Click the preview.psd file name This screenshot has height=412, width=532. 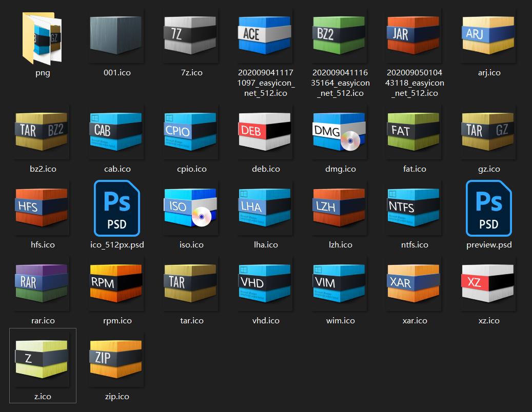coord(489,245)
